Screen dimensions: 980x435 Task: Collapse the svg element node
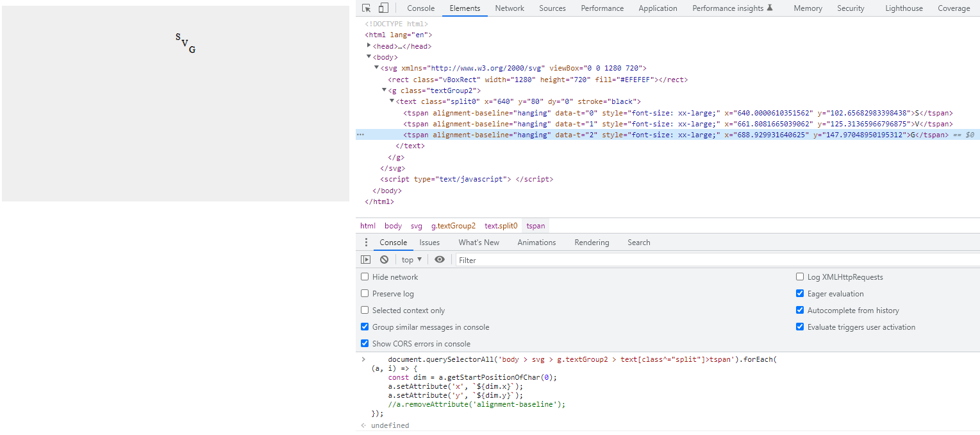coord(377,68)
